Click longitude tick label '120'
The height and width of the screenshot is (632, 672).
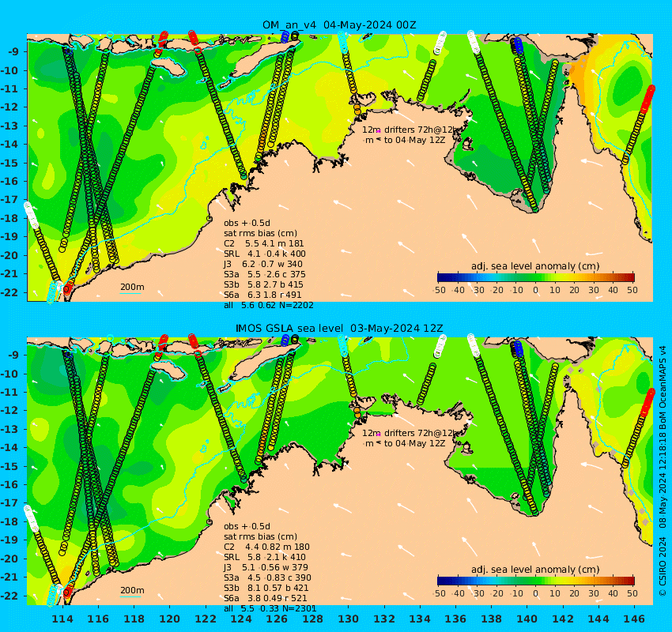pyautogui.click(x=170, y=619)
